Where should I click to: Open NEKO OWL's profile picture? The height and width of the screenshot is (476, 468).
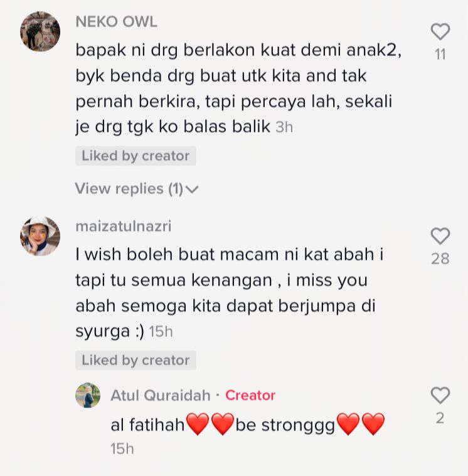[x=40, y=31]
